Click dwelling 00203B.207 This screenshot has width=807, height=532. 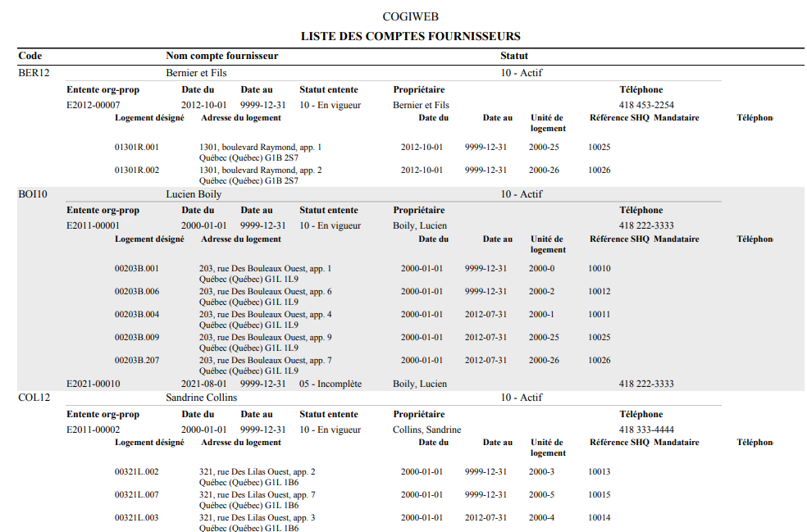pyautogui.click(x=137, y=361)
